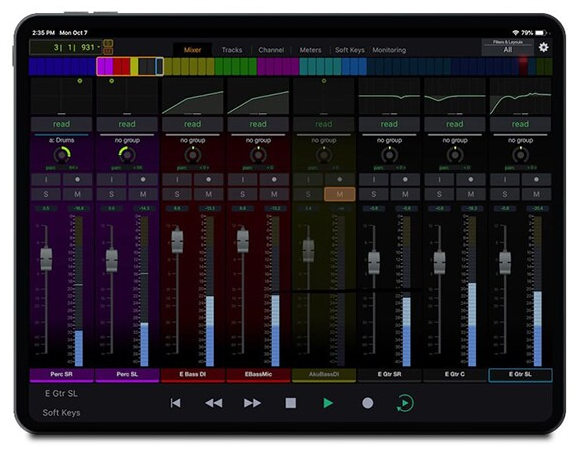
Task: Solo the Perc SL track
Action: 112,194
